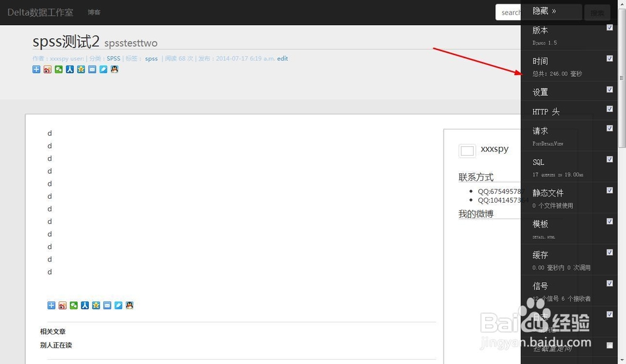
Task: Click the Qzone star icon below the content
Action: [96, 305]
